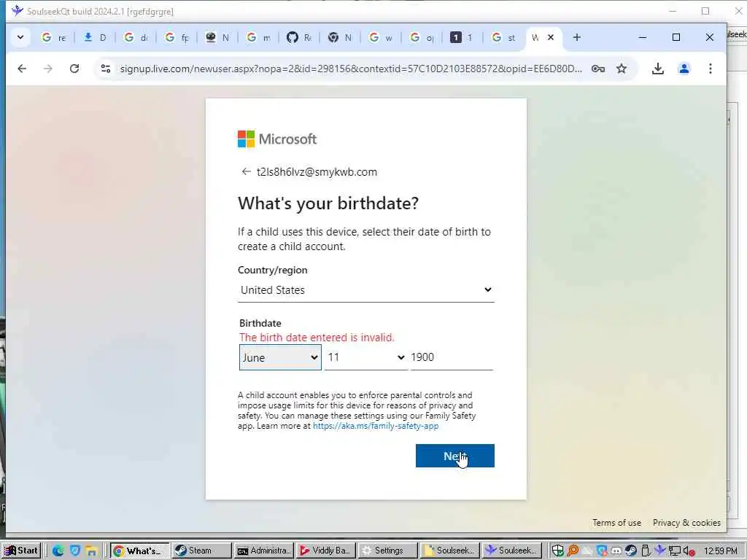
Task: Go forward with the browser forward arrow
Action: tap(48, 69)
